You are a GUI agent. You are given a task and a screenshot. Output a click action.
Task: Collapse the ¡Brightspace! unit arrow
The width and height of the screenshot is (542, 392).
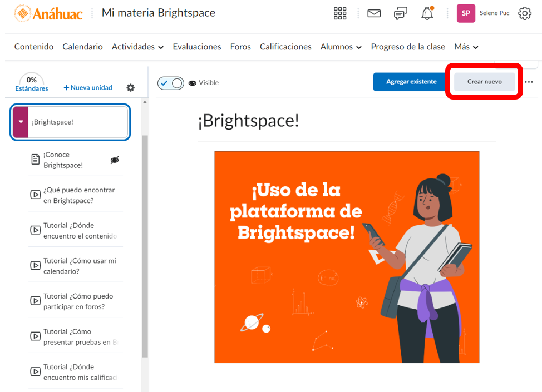[21, 122]
